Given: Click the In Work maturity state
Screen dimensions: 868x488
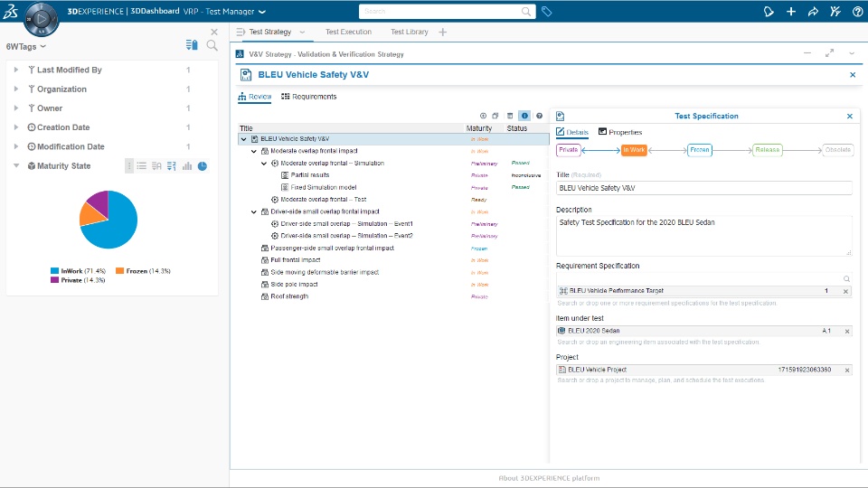Looking at the screenshot, I should point(634,150).
